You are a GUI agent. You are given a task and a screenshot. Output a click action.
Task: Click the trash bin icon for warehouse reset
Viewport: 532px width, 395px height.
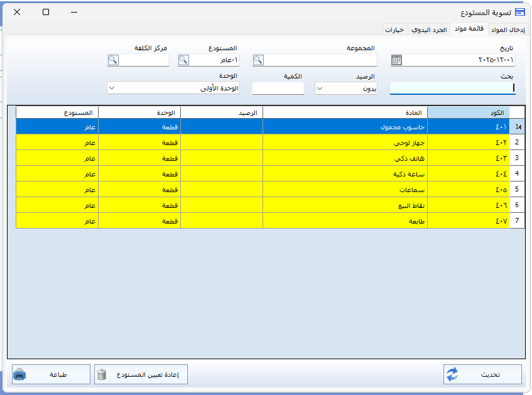click(102, 375)
